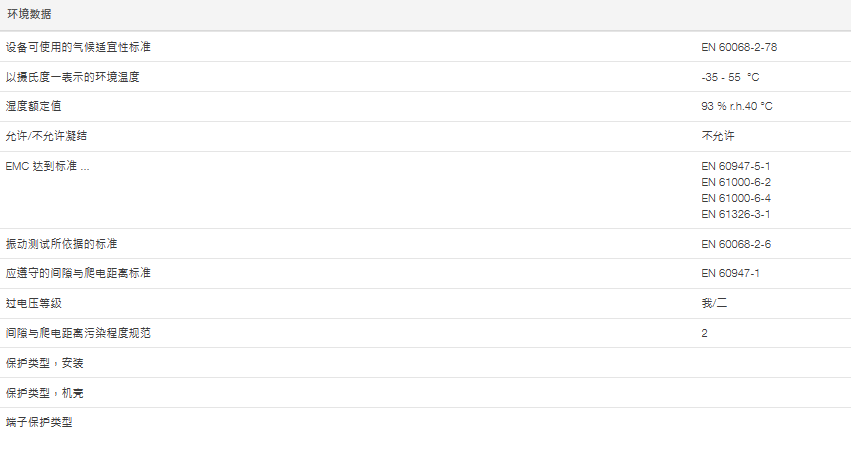The image size is (851, 452).
Task: Click the 不允许 condensation value
Action: coord(718,136)
